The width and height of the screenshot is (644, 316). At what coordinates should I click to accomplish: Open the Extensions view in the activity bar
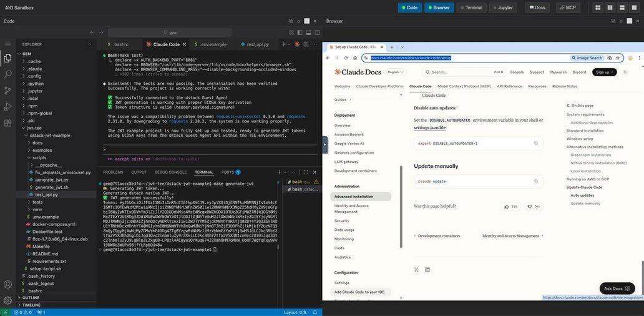[7, 123]
